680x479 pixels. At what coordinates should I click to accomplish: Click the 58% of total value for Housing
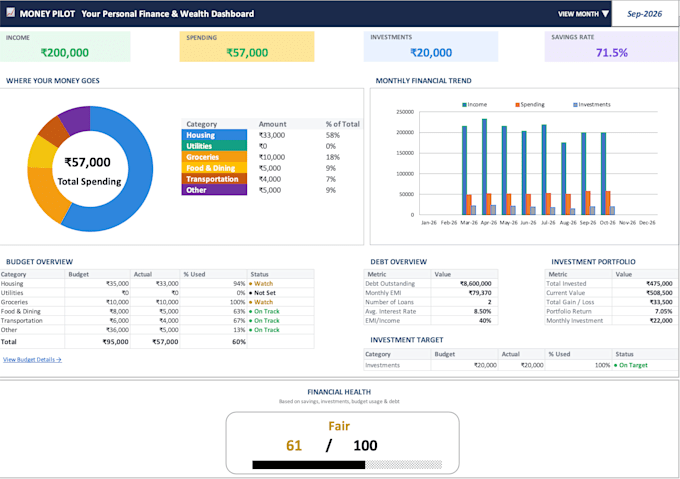pos(333,135)
